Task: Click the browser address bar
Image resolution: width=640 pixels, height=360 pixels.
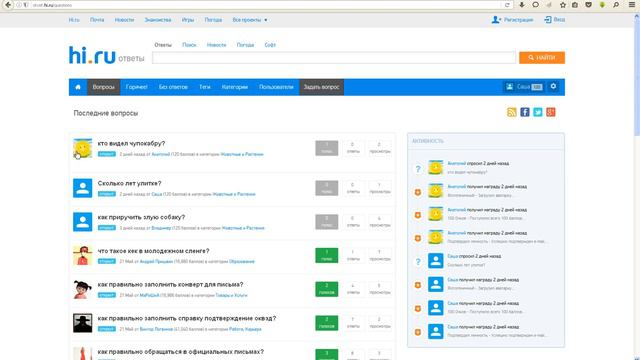Action: pyautogui.click(x=265, y=5)
